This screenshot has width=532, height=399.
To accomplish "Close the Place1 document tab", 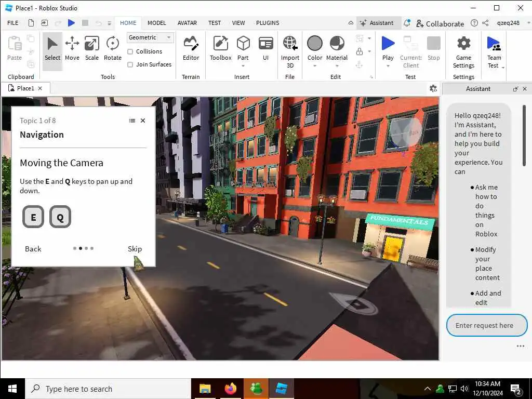I will (40, 88).
